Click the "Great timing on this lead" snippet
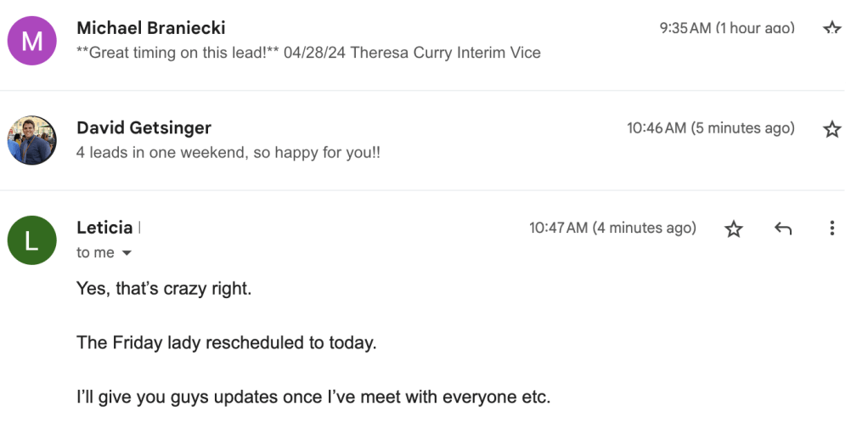The height and width of the screenshot is (446, 868). coord(178,53)
